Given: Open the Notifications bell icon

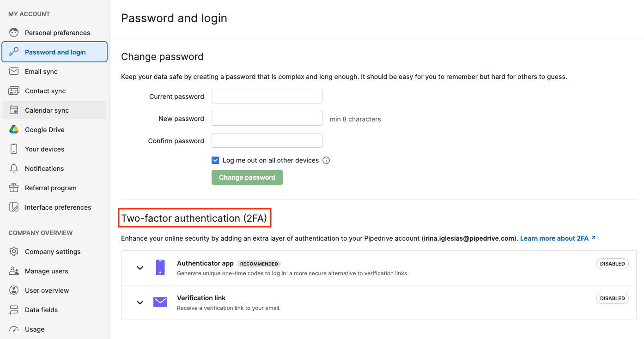Looking at the screenshot, I should [13, 168].
